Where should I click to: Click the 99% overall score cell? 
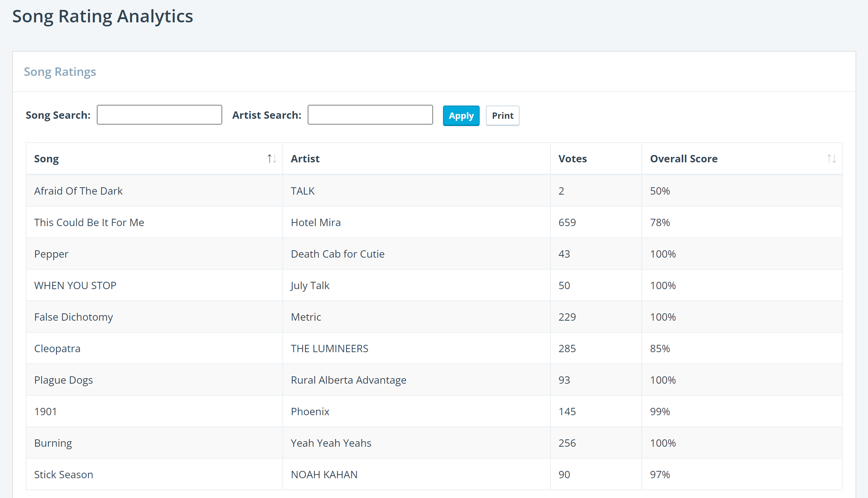pyautogui.click(x=742, y=412)
